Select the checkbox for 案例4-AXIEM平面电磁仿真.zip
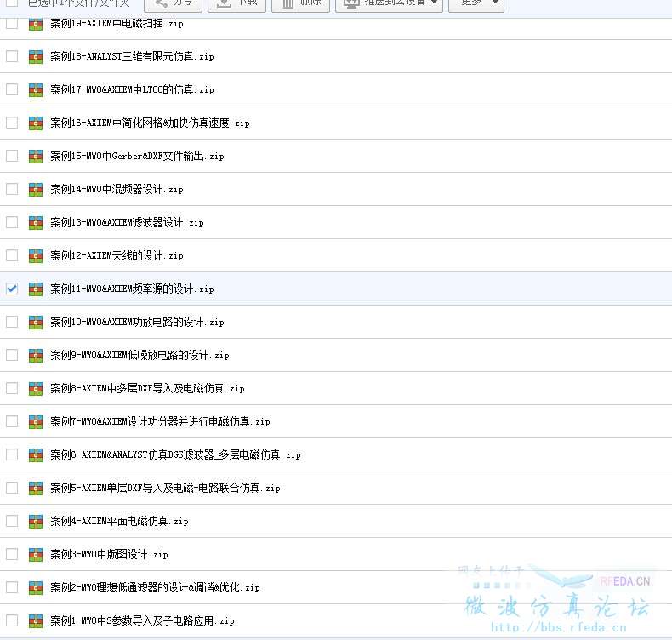The image size is (672, 640). click(12, 521)
